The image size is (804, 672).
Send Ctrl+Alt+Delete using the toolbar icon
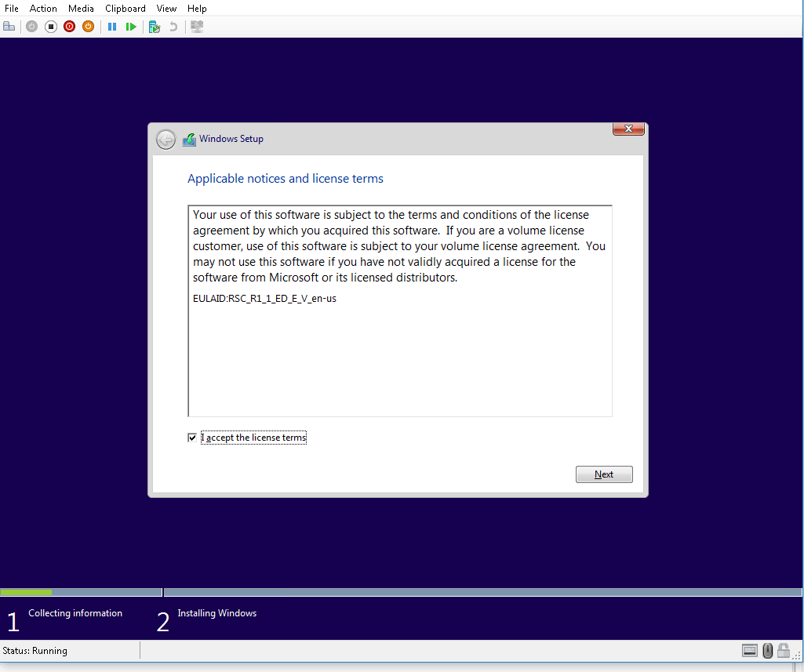pyautogui.click(x=9, y=27)
